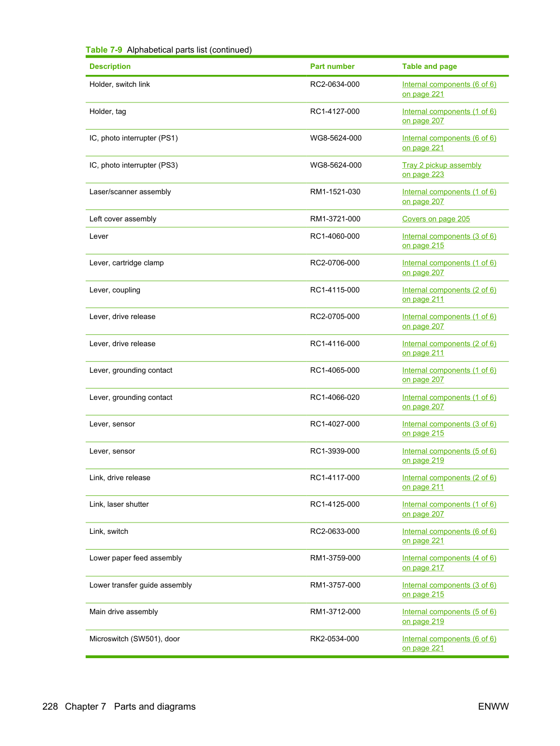
Task: Open link for part RC2-0705-000
Action: tap(449, 321)
